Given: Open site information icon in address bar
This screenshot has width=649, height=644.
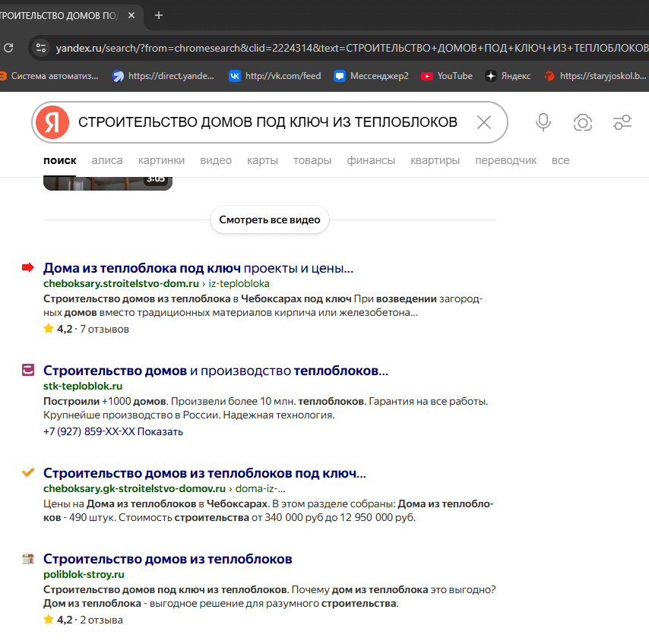Looking at the screenshot, I should (41, 48).
